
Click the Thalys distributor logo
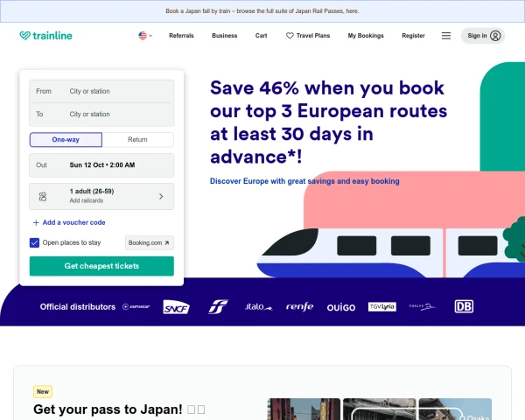click(x=423, y=306)
